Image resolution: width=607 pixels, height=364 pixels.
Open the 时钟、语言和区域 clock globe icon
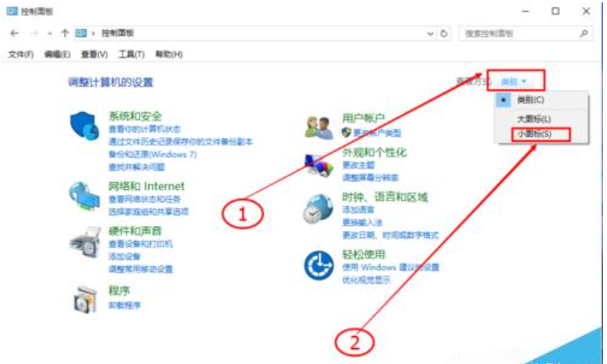coord(318,209)
